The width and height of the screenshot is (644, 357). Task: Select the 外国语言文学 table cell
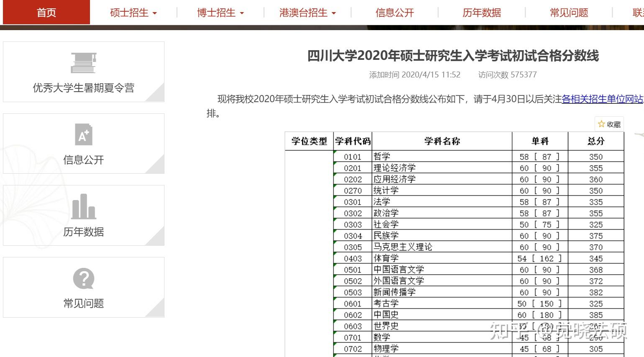point(442,281)
